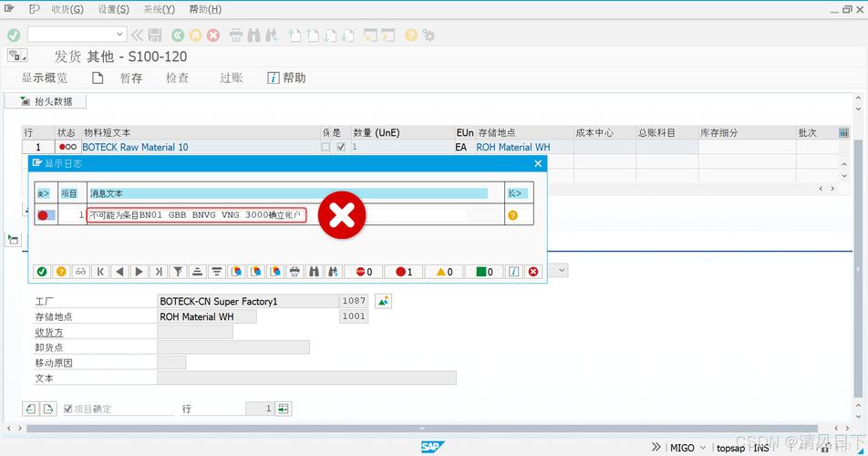Click the 文本 input field
The height and width of the screenshot is (456, 868).
click(x=306, y=378)
